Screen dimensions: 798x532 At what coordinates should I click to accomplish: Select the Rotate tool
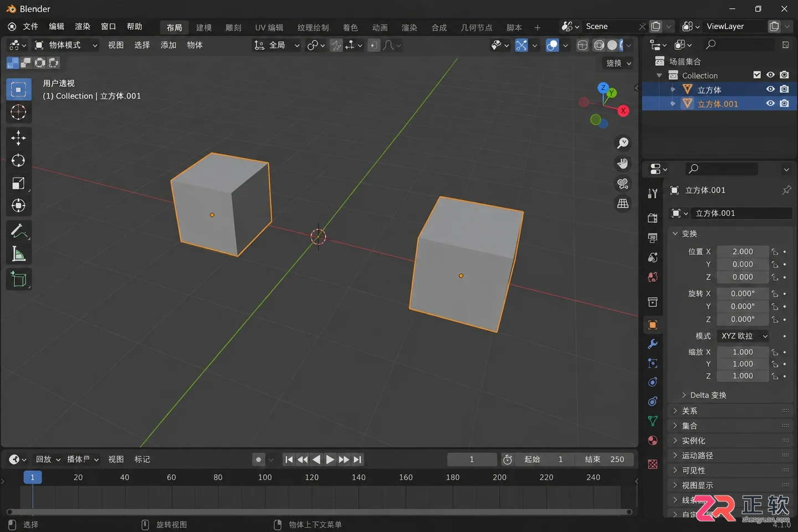[x=18, y=161]
